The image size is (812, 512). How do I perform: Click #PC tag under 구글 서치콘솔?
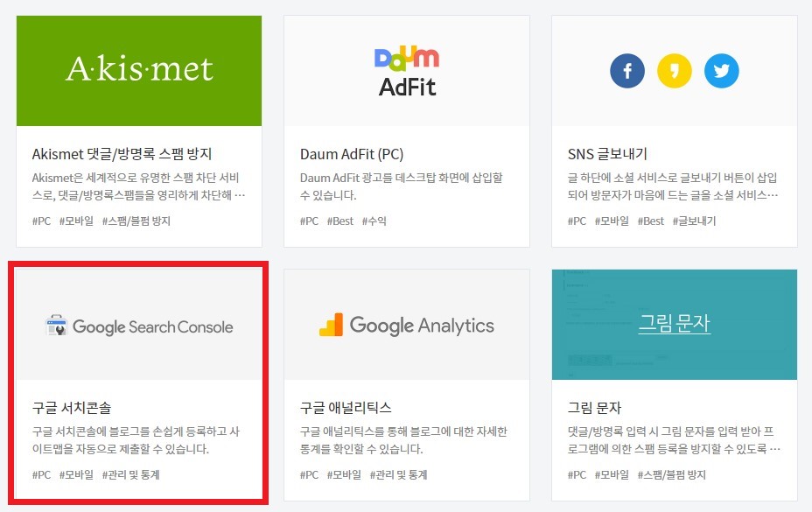tap(41, 474)
